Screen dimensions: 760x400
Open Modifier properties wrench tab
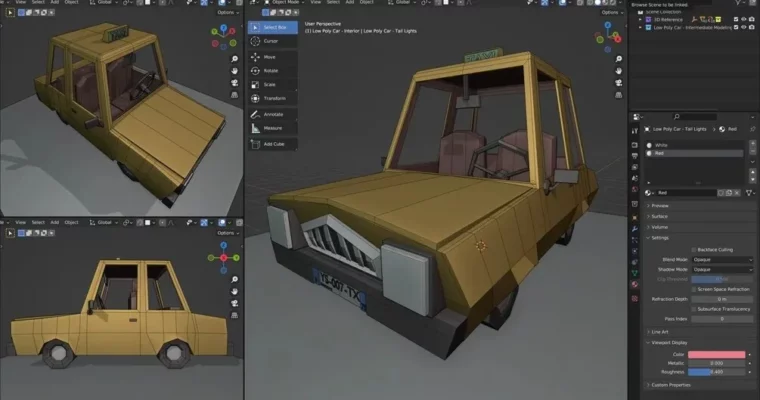pyautogui.click(x=635, y=228)
